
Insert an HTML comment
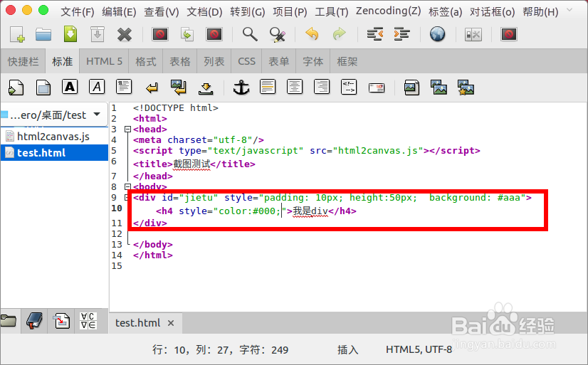(x=349, y=87)
